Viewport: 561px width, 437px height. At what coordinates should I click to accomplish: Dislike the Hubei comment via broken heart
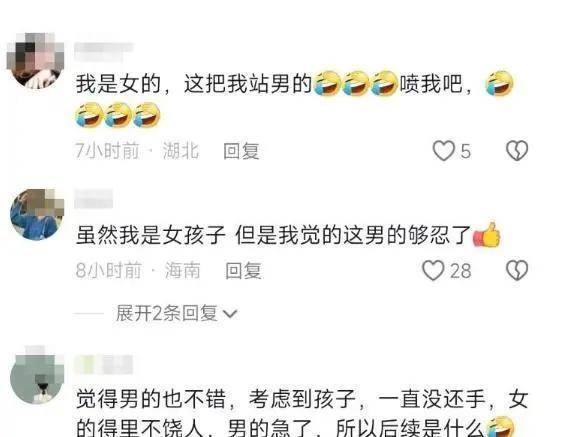tap(517, 151)
